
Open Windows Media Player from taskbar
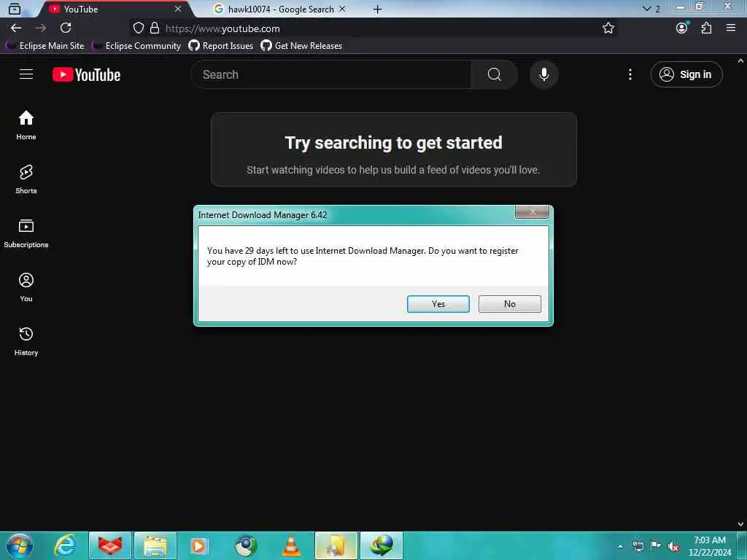click(199, 545)
